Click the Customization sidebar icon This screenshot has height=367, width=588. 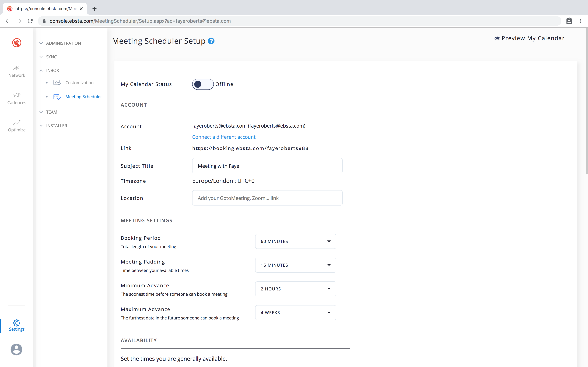tap(57, 83)
